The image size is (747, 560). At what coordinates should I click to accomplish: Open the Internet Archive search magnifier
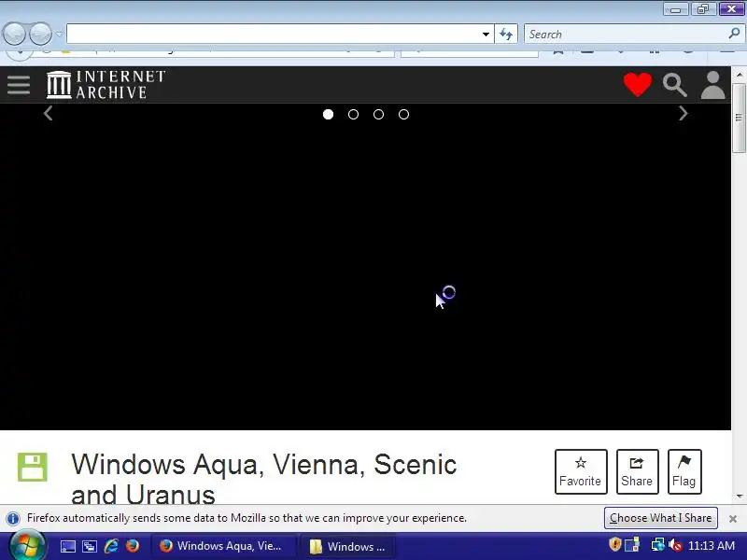tap(674, 85)
